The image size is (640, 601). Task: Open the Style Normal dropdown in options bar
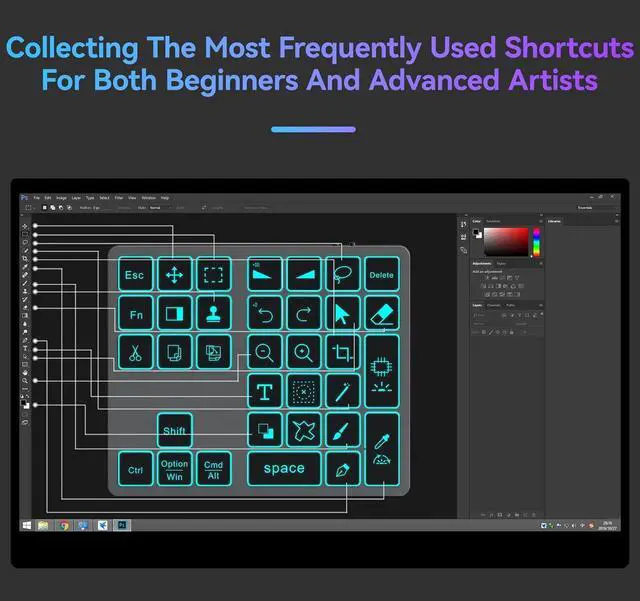click(160, 208)
